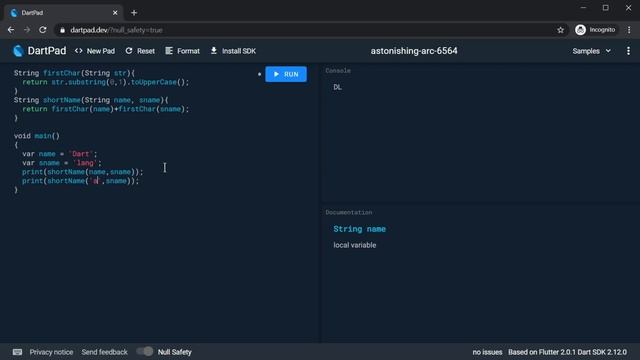Go forward in browser history
Image resolution: width=640 pixels, height=360 pixels.
click(27, 30)
